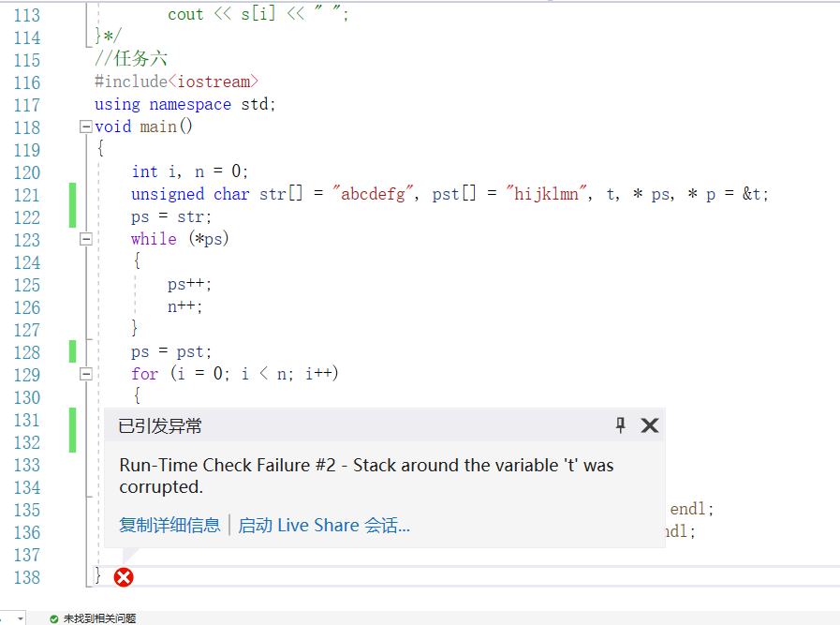This screenshot has height=625, width=840.
Task: Click the 'ps++;' statement
Action: pyautogui.click(x=190, y=284)
